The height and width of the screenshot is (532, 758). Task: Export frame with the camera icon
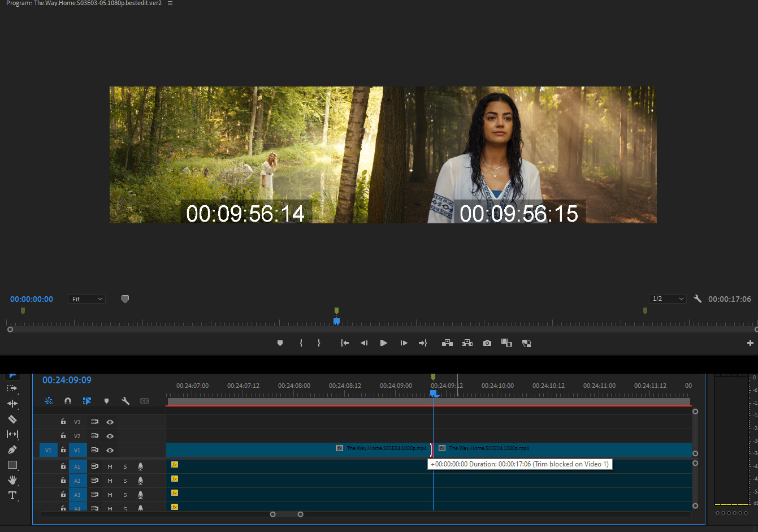(x=487, y=343)
